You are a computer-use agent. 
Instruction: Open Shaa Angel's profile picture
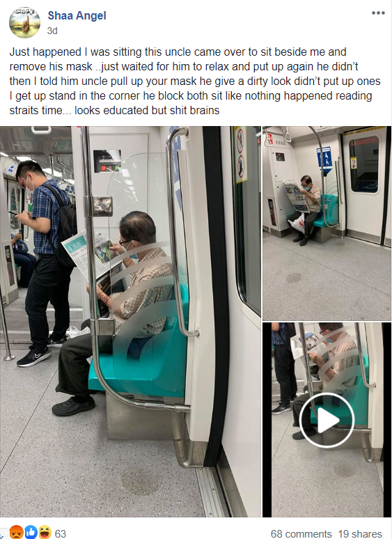coord(24,22)
